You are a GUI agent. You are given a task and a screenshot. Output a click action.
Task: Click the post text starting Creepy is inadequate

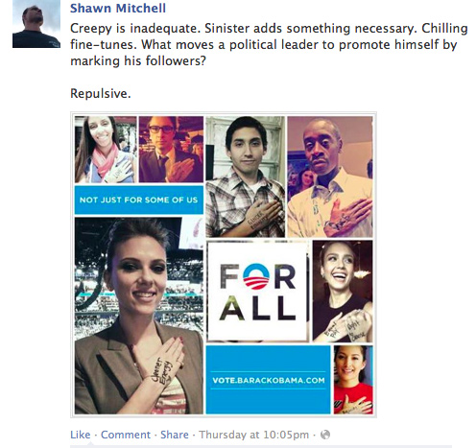click(269, 44)
